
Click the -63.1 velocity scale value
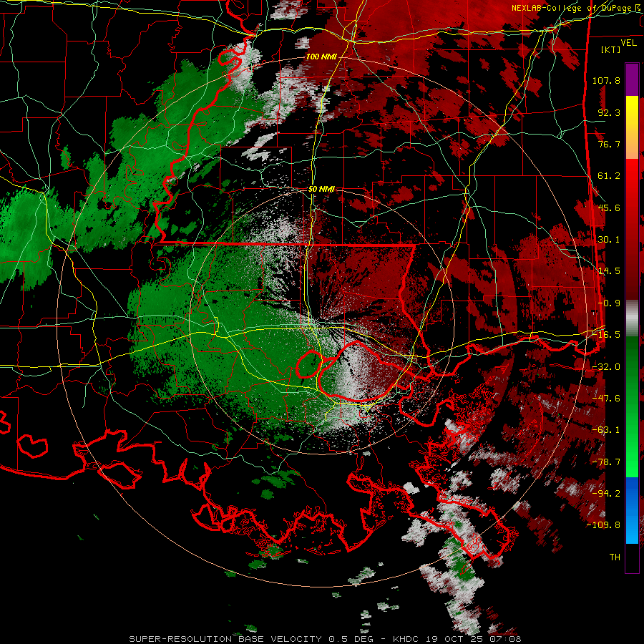click(606, 429)
